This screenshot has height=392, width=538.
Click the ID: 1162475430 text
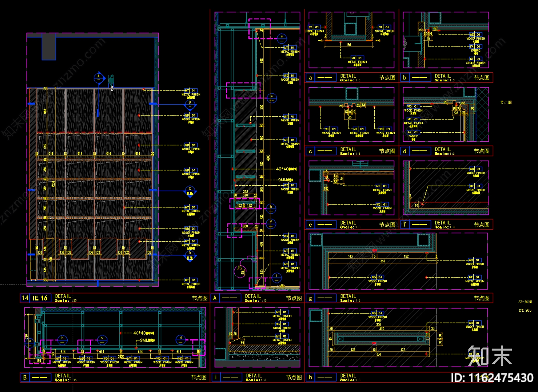(492, 378)
